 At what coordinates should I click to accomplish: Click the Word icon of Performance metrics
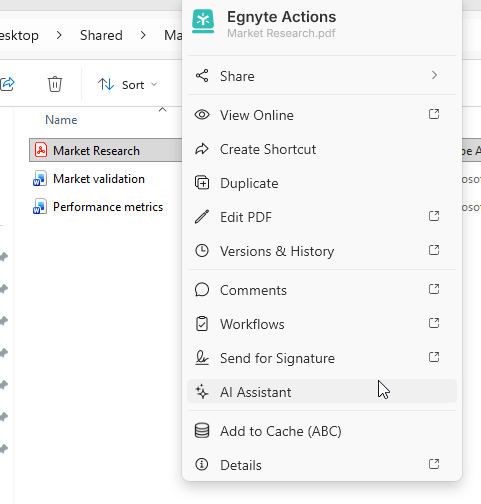pos(40,206)
